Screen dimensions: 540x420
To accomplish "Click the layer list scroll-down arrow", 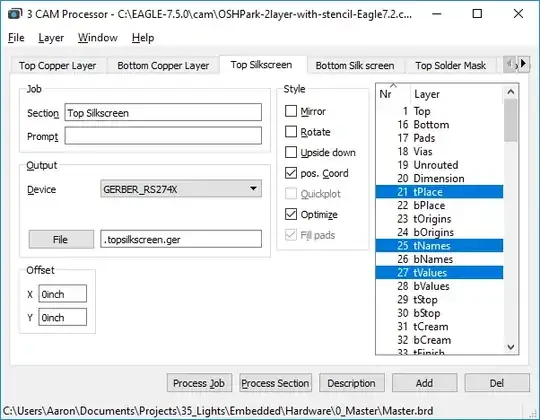I will [511, 347].
